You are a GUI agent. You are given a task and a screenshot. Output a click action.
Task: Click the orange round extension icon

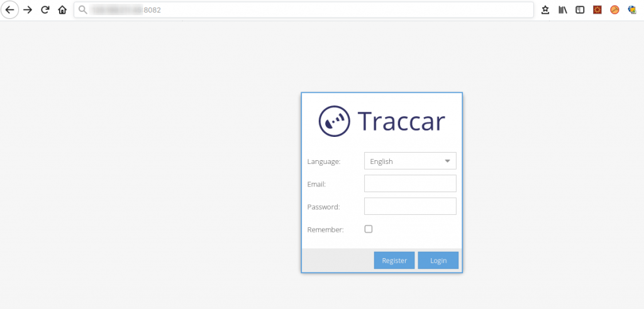[x=614, y=10]
